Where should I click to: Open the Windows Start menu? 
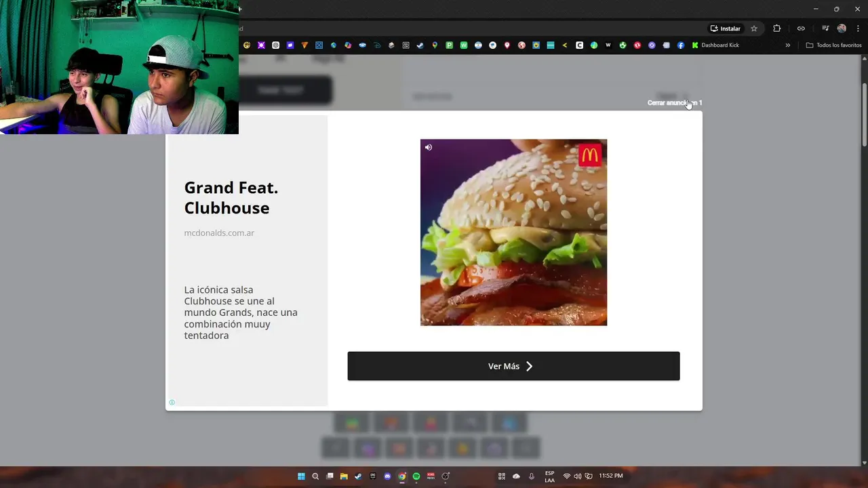click(x=301, y=476)
